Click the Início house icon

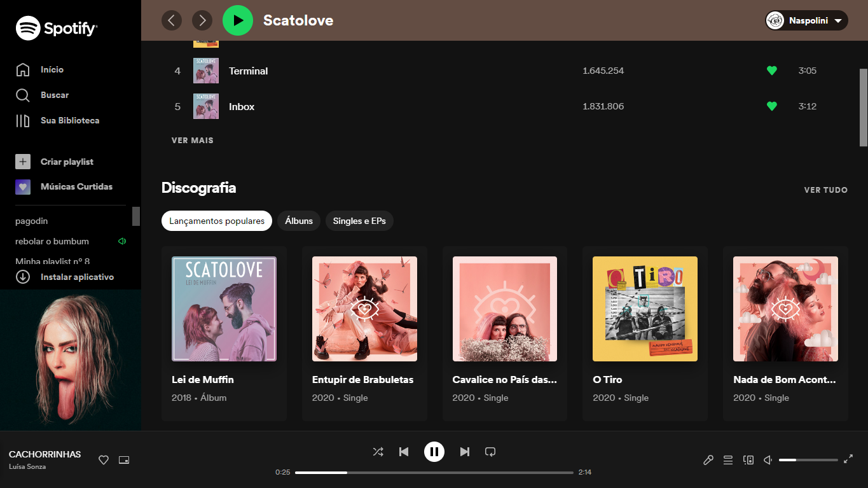tap(23, 69)
